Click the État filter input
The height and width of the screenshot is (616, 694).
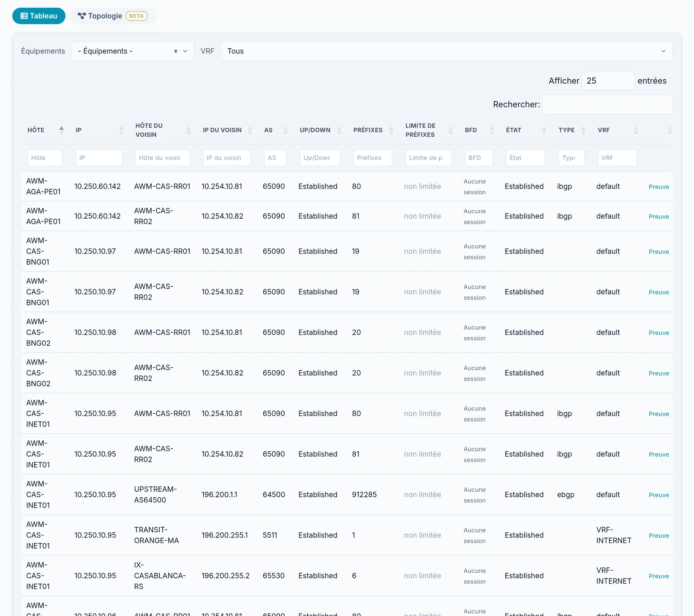525,158
